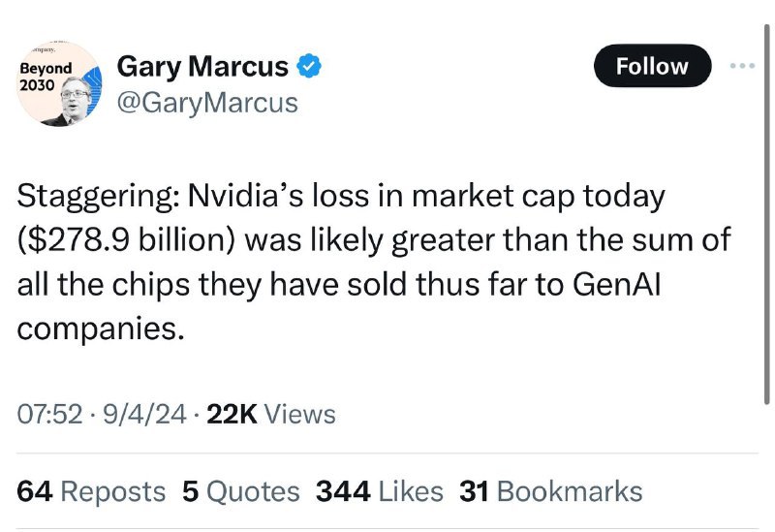Click the word Staggering starting the post
The height and width of the screenshot is (532, 775).
tap(95, 197)
